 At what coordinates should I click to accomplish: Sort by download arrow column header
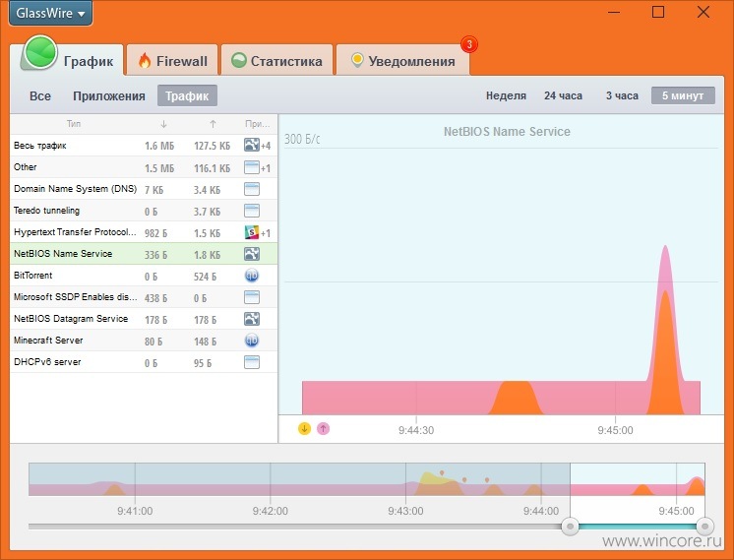pos(163,124)
